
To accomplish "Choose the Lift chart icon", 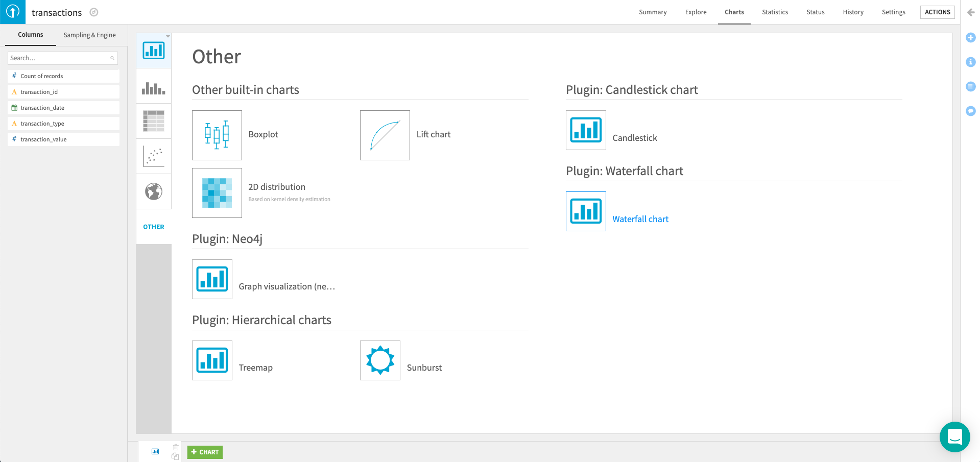I will click(x=385, y=135).
